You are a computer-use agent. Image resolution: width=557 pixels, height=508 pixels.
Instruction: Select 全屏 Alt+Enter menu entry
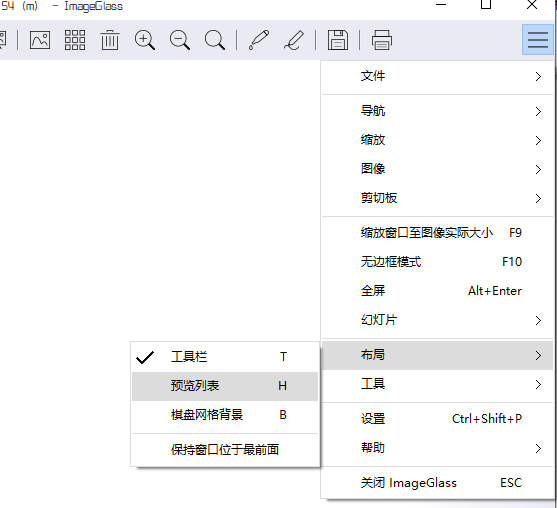438,291
